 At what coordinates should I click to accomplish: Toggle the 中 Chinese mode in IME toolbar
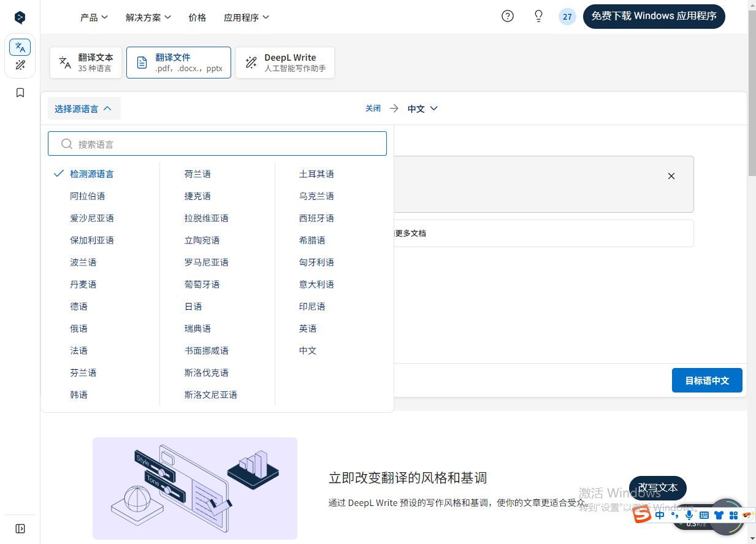pyautogui.click(x=660, y=515)
